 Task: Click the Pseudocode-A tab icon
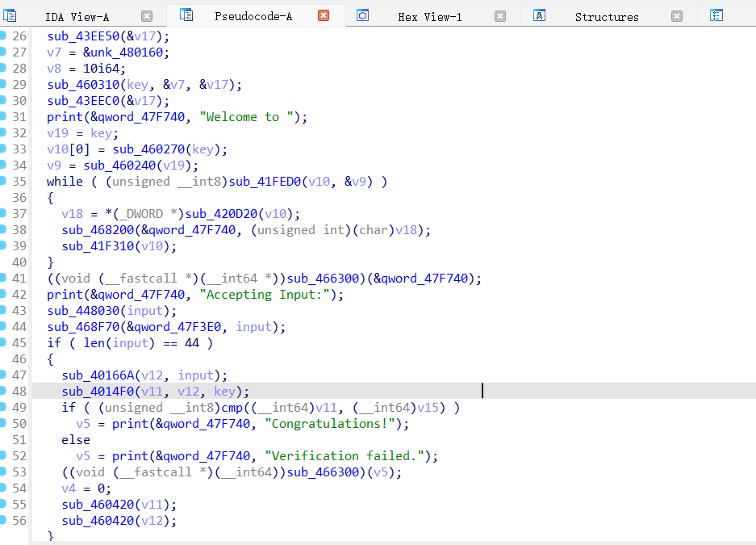(186, 15)
